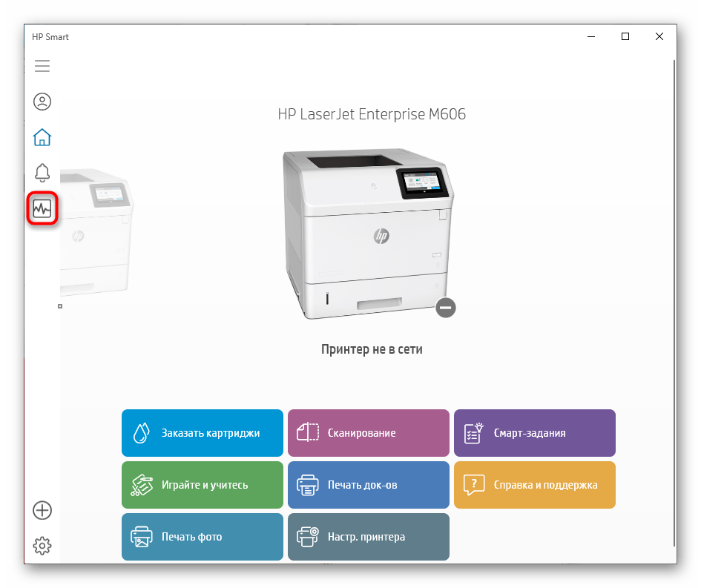
Task: Click the printer offline status badge
Action: point(446,308)
